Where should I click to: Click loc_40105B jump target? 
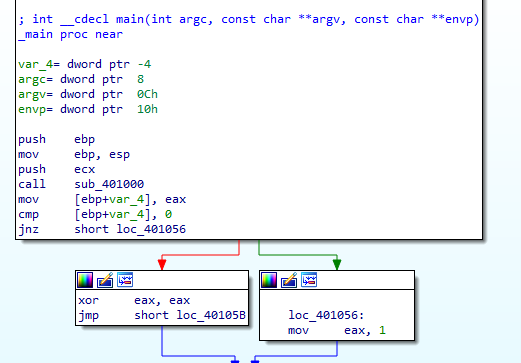click(211, 315)
